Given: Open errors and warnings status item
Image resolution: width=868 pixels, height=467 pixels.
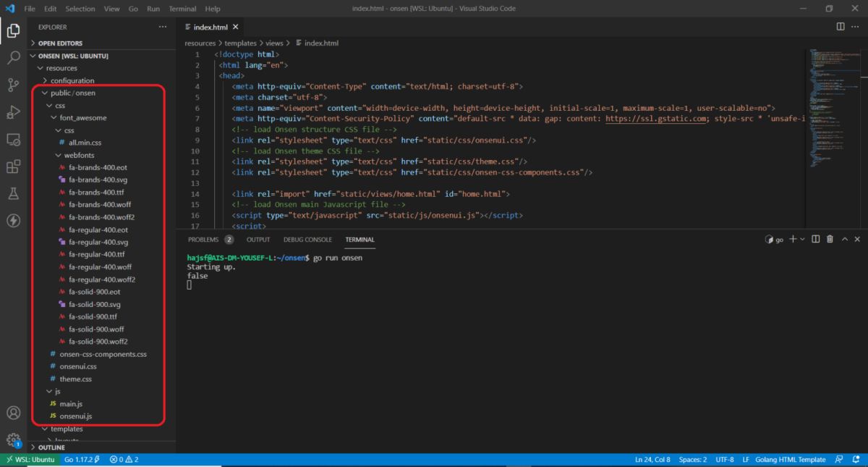Looking at the screenshot, I should 124,460.
